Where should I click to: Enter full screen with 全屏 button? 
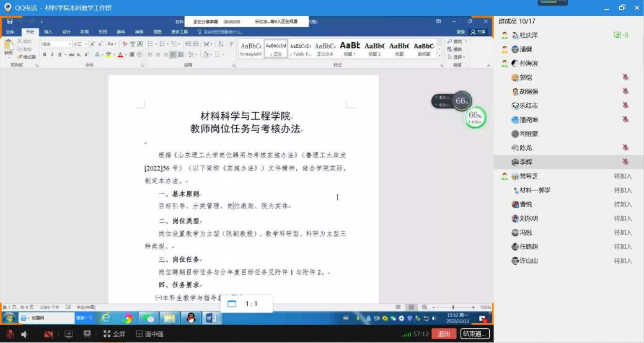(114, 334)
